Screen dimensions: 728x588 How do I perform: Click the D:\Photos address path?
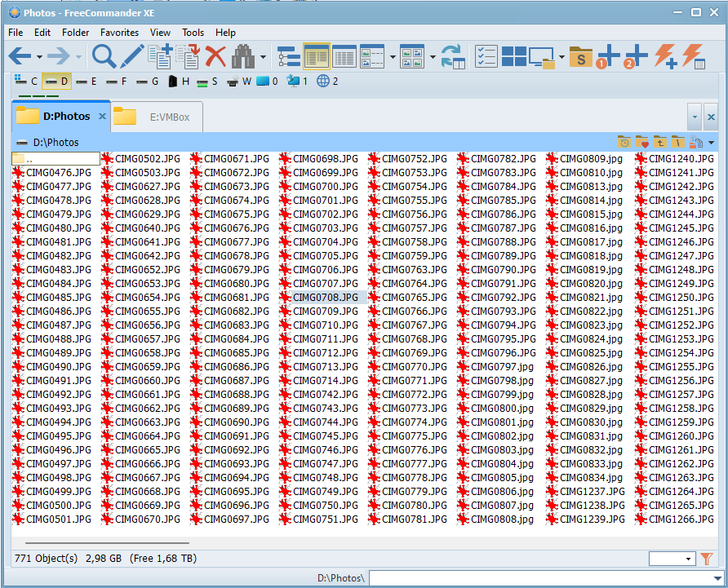55,143
